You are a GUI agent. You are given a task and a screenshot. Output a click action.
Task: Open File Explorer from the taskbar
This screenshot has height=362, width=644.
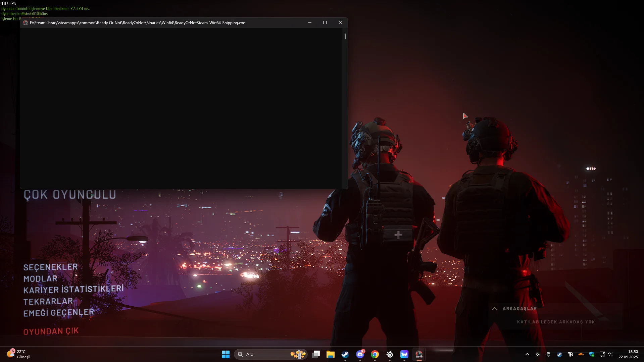click(x=331, y=354)
